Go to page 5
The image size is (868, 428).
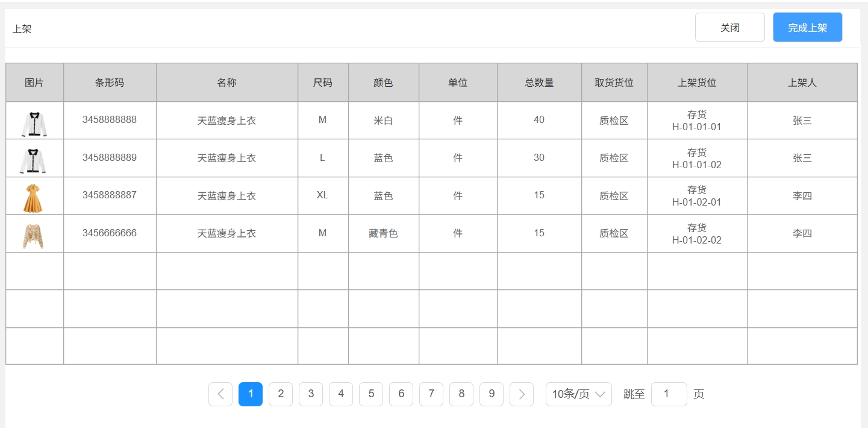tap(371, 394)
